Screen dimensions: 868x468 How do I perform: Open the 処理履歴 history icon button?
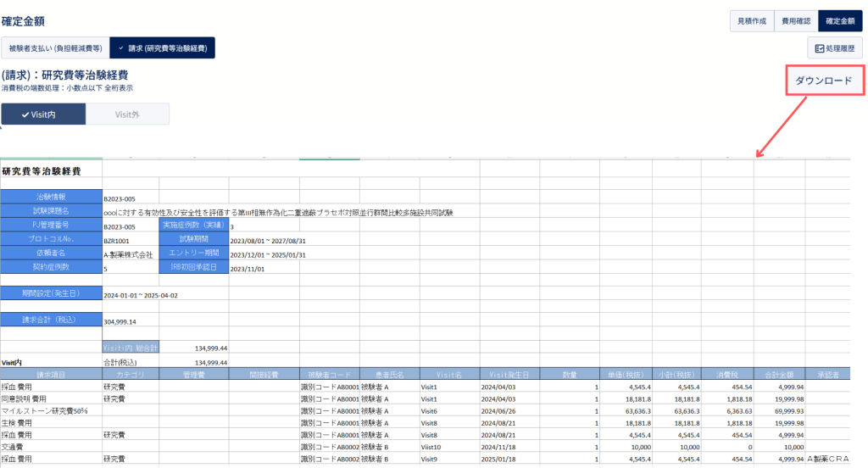click(835, 48)
